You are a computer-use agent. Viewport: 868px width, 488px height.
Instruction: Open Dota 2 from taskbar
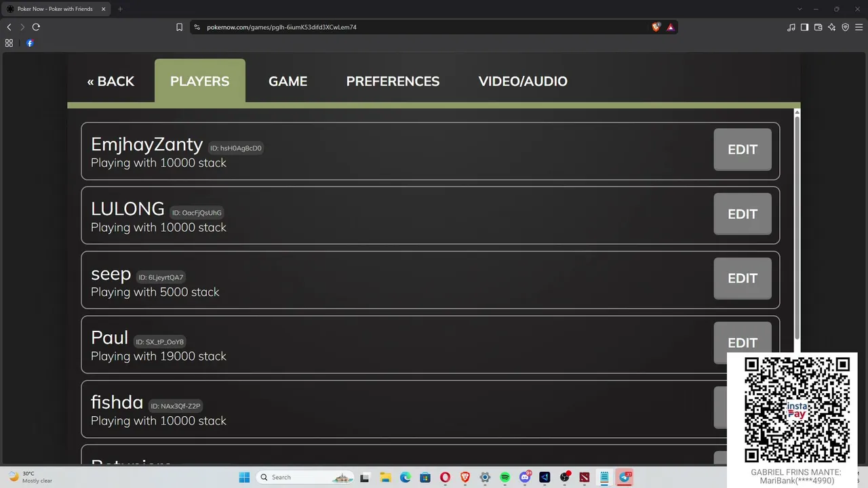585,477
